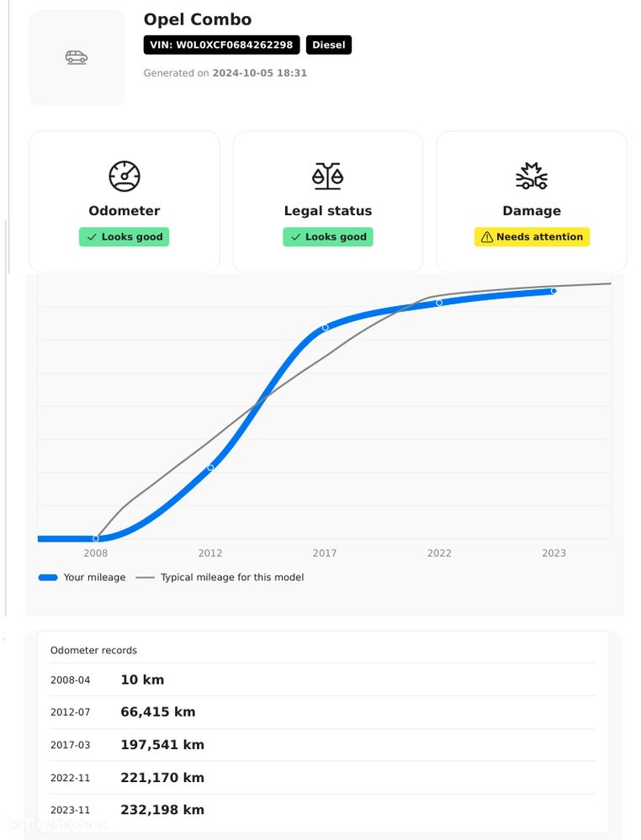641x840 pixels.
Task: Click the generated date 2024-10-05 18:31
Action: (x=259, y=73)
